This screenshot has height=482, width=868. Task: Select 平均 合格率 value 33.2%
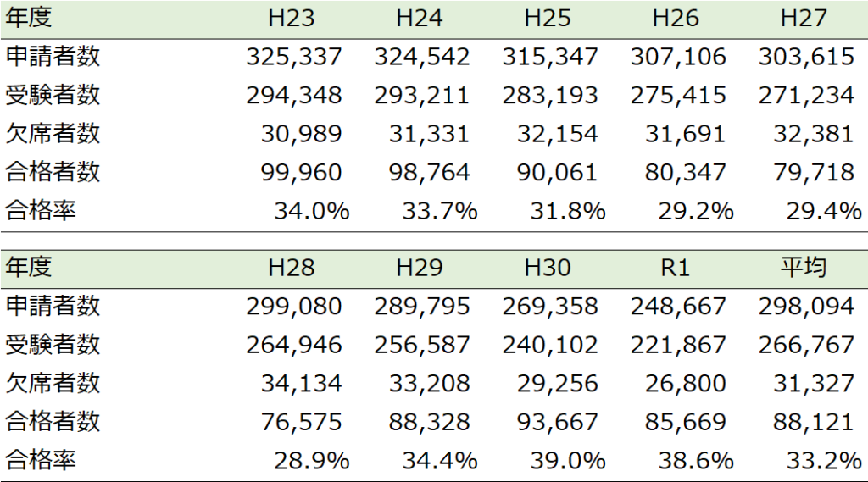(824, 460)
